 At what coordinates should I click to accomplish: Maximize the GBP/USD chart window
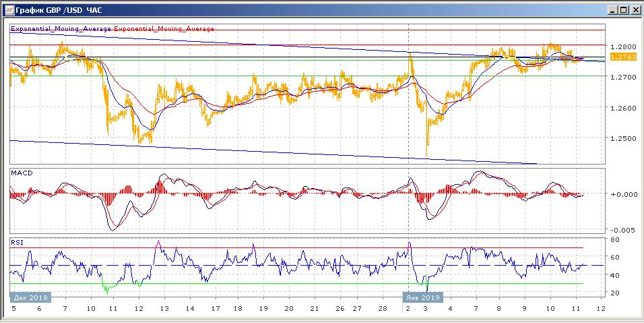click(x=624, y=11)
